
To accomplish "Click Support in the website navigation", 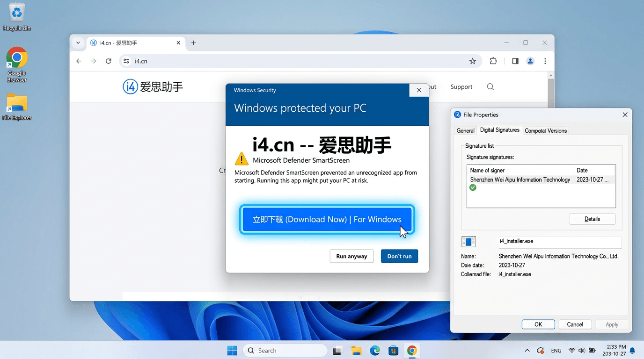I will [x=461, y=86].
